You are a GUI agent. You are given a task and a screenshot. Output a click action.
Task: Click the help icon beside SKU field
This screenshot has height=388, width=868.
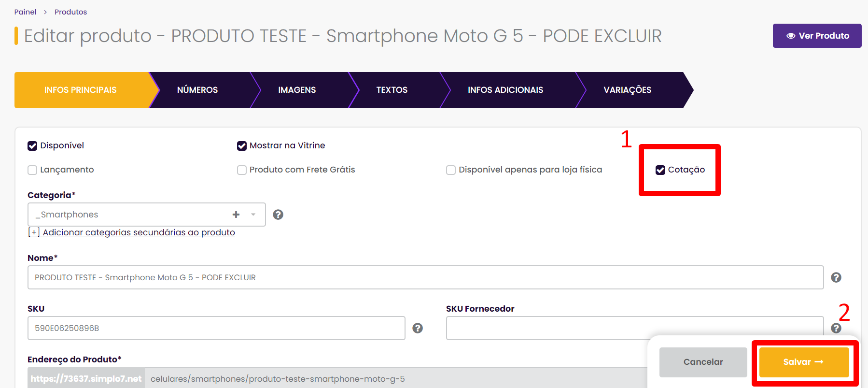[418, 328]
